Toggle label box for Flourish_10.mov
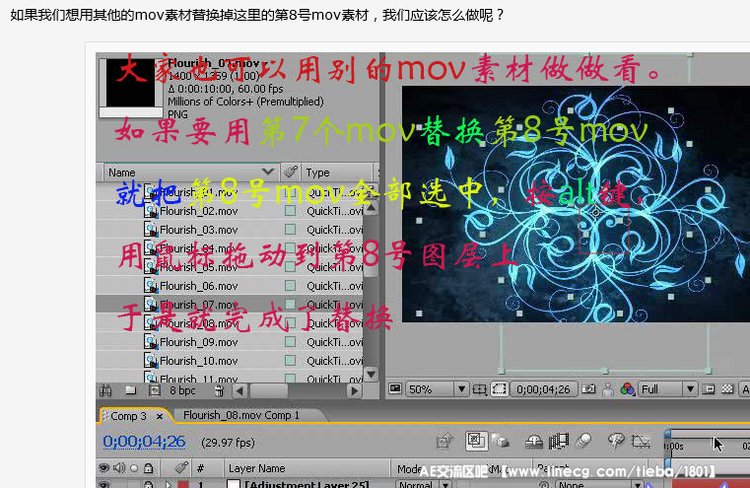The image size is (750, 488). [290, 361]
